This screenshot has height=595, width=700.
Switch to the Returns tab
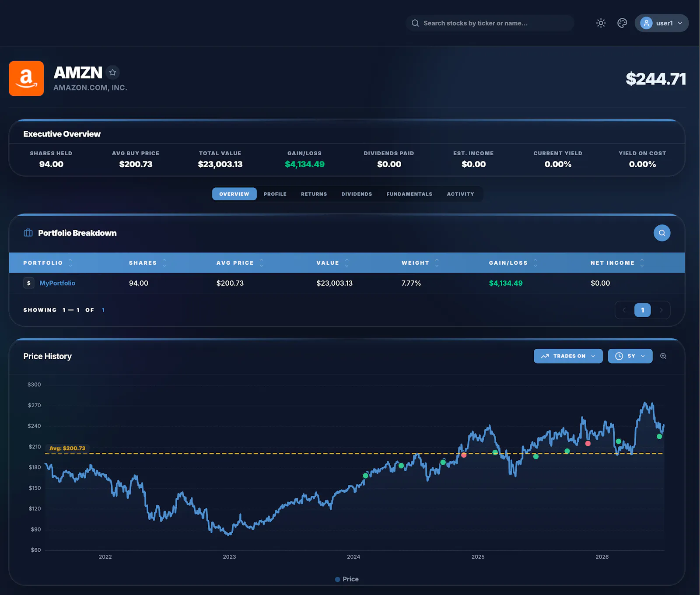tap(314, 194)
